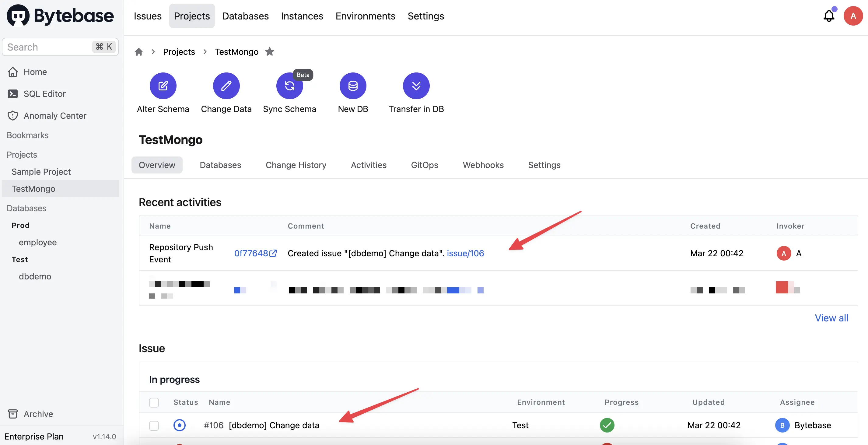Check the issue #106 row checkbox
868x445 pixels.
tap(154, 426)
